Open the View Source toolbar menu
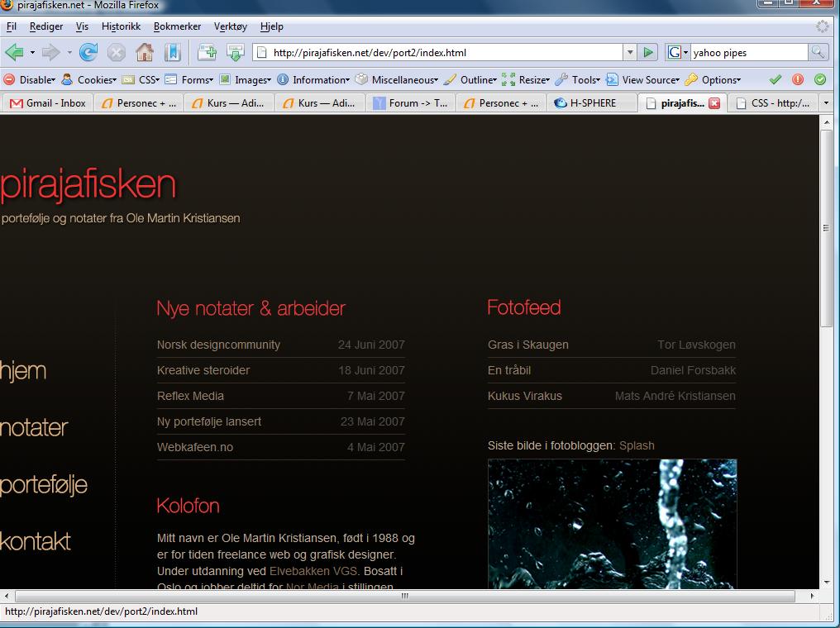 [x=643, y=80]
